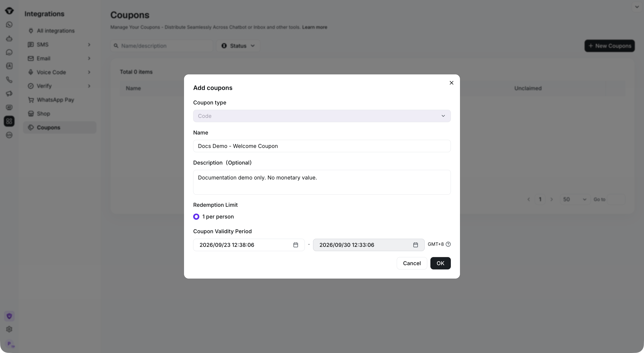
Task: Open the Shop menu item
Action: 59,114
